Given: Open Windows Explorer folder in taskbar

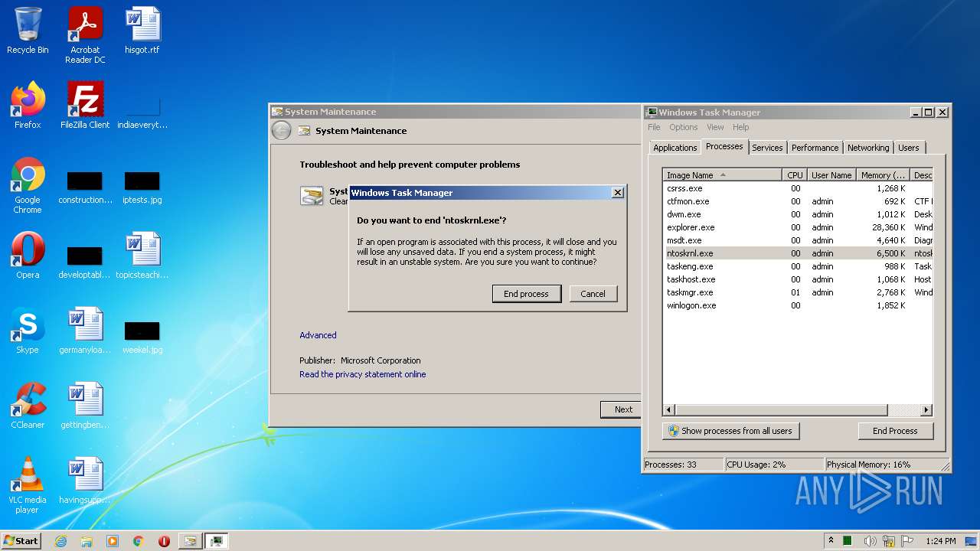Looking at the screenshot, I should [87, 541].
